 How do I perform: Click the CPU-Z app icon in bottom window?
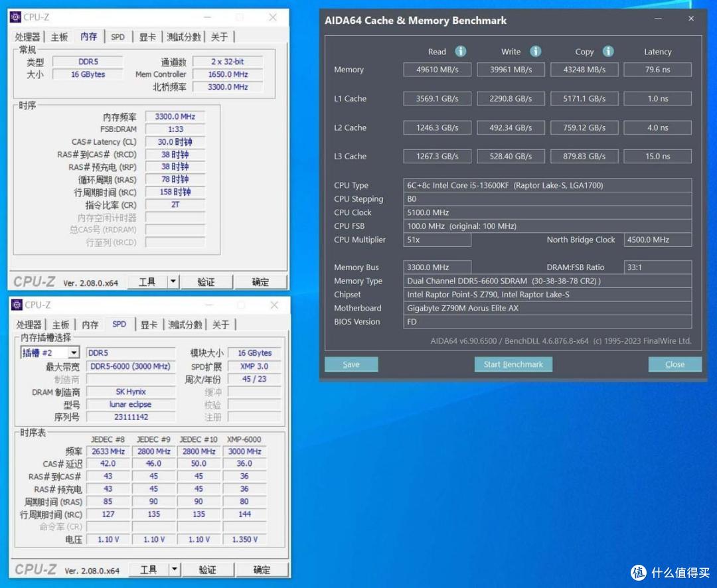click(17, 305)
